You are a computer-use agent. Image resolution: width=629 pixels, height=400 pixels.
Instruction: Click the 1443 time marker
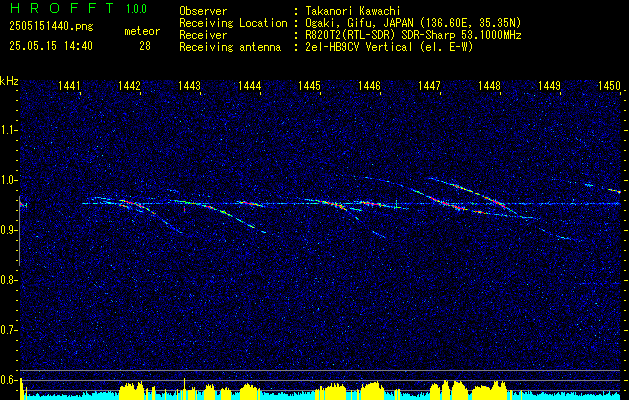click(189, 85)
